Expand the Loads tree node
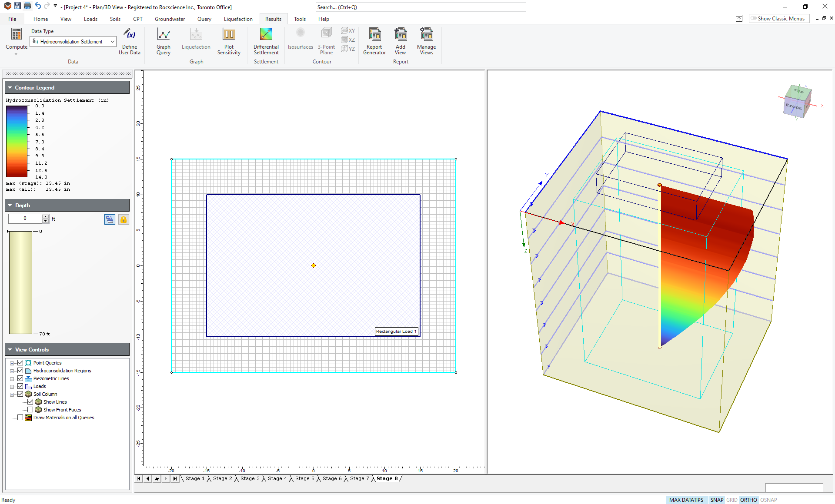Image resolution: width=835 pixels, height=504 pixels. [12, 387]
